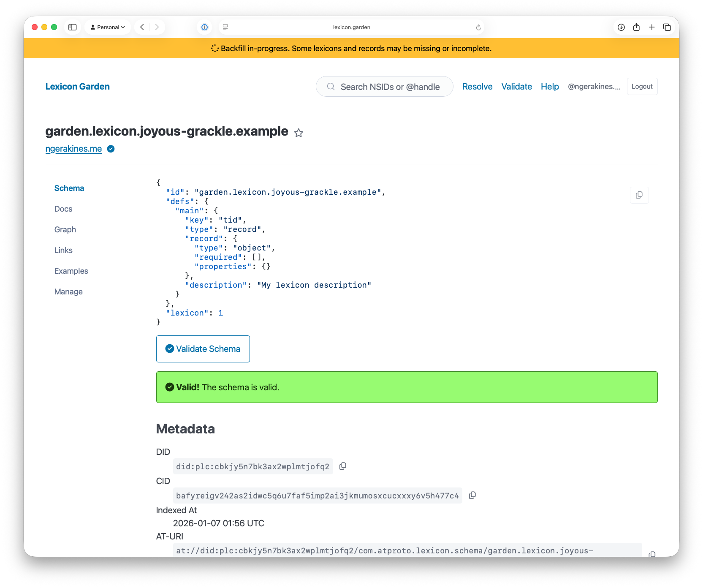
Task: Click the Share icon in Safari
Action: click(636, 27)
